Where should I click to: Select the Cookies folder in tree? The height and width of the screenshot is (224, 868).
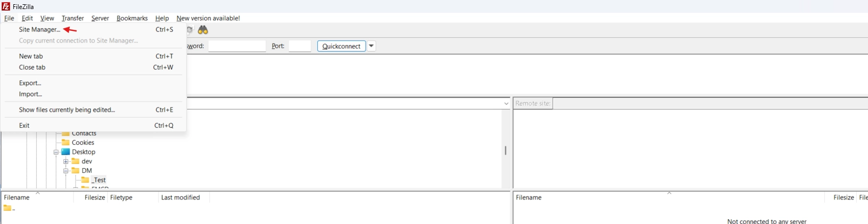(83, 143)
